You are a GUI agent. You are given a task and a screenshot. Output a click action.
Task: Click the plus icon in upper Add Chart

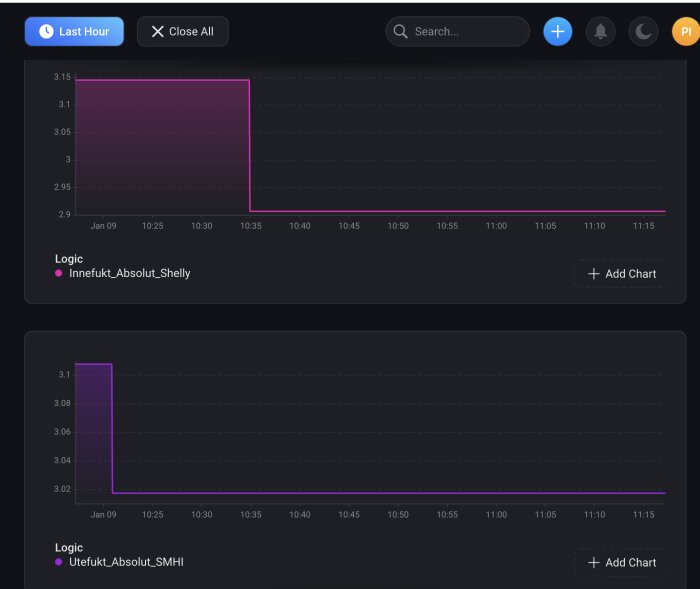coord(593,274)
